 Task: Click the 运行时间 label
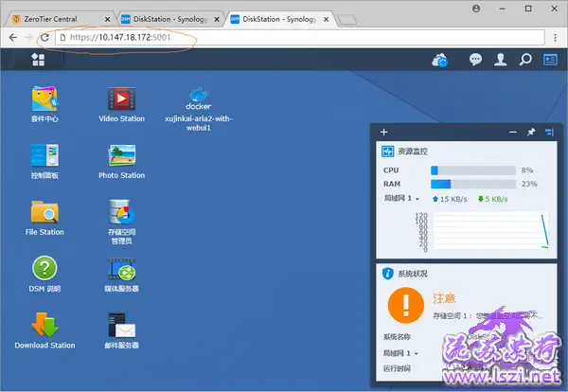397,369
